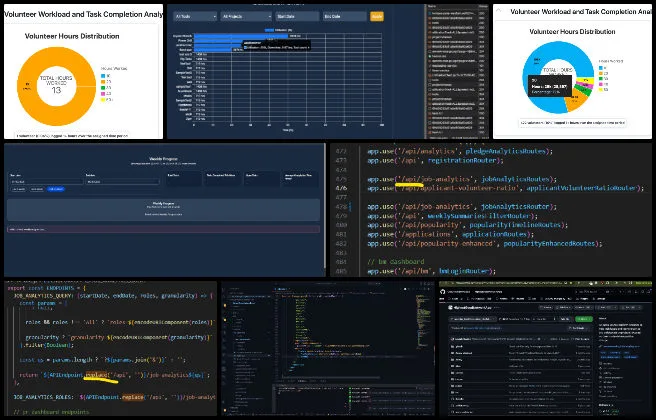Click applicantVolunteerRatioRouter in the code
Image resolution: width=656 pixels, height=420 pixels.
coord(581,188)
